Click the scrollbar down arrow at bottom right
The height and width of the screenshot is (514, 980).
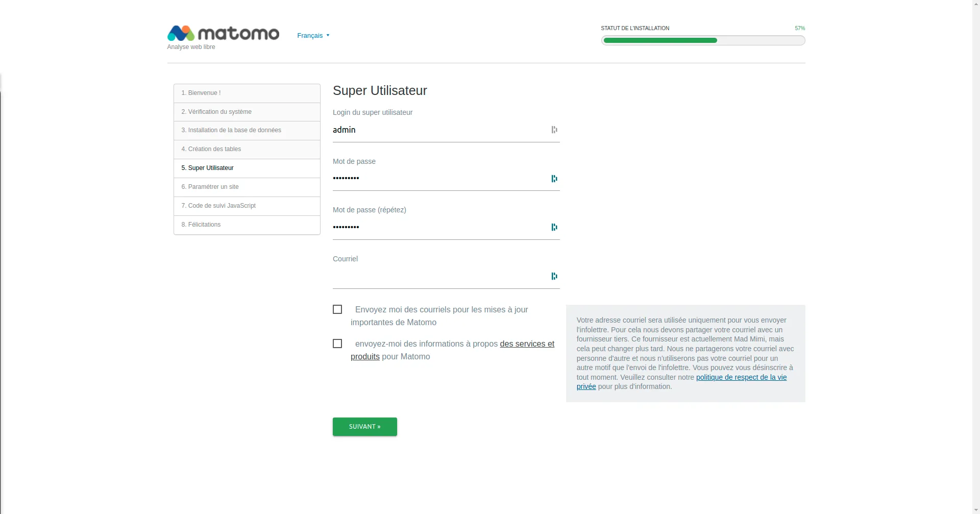coord(976,509)
